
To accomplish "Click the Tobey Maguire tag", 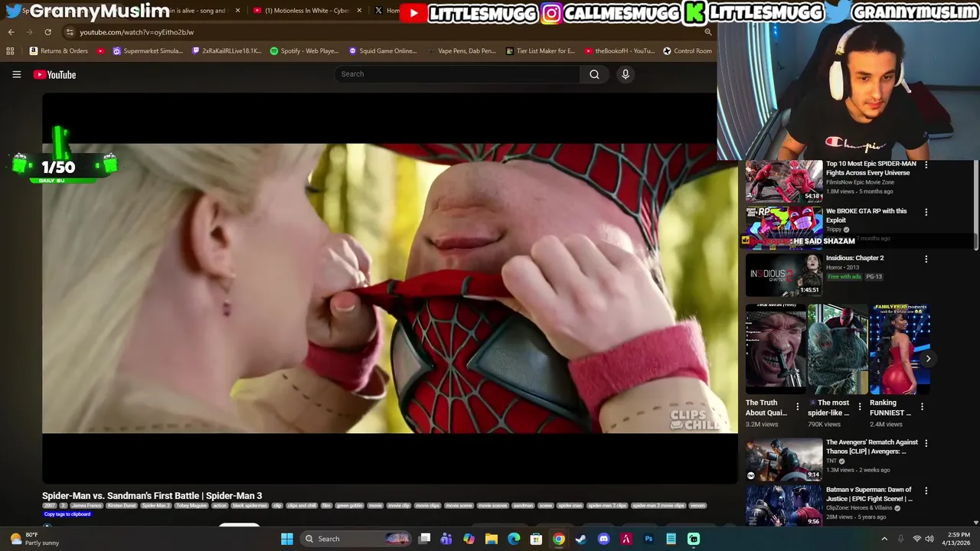I will coord(191,506).
